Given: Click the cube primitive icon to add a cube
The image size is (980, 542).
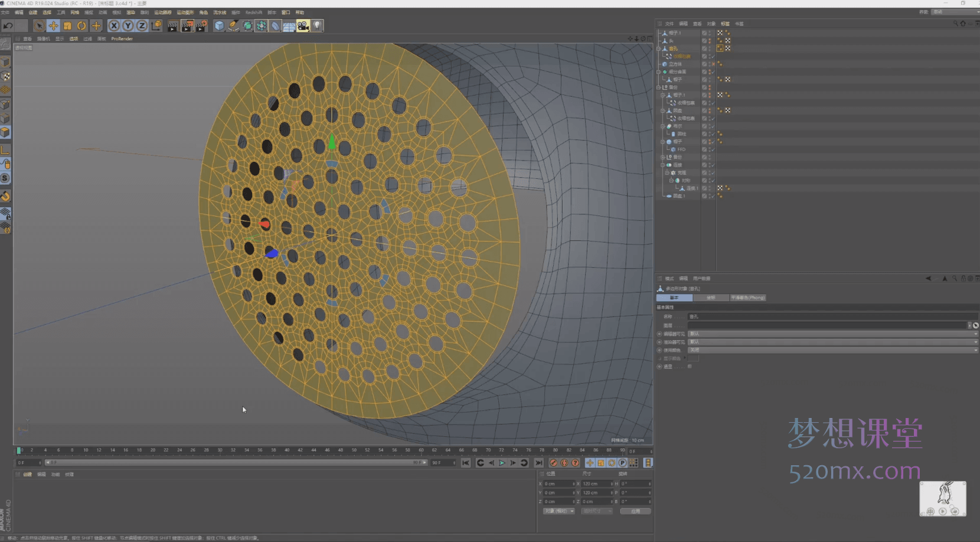Looking at the screenshot, I should [x=220, y=25].
